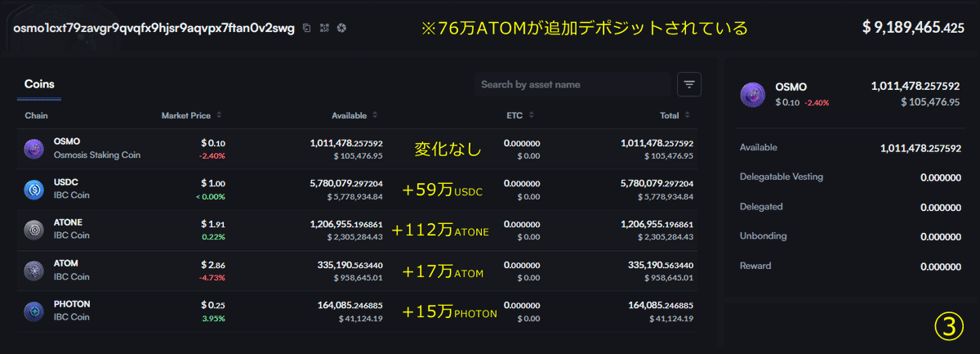Click ATOM available amount 335,190.563440

350,264
